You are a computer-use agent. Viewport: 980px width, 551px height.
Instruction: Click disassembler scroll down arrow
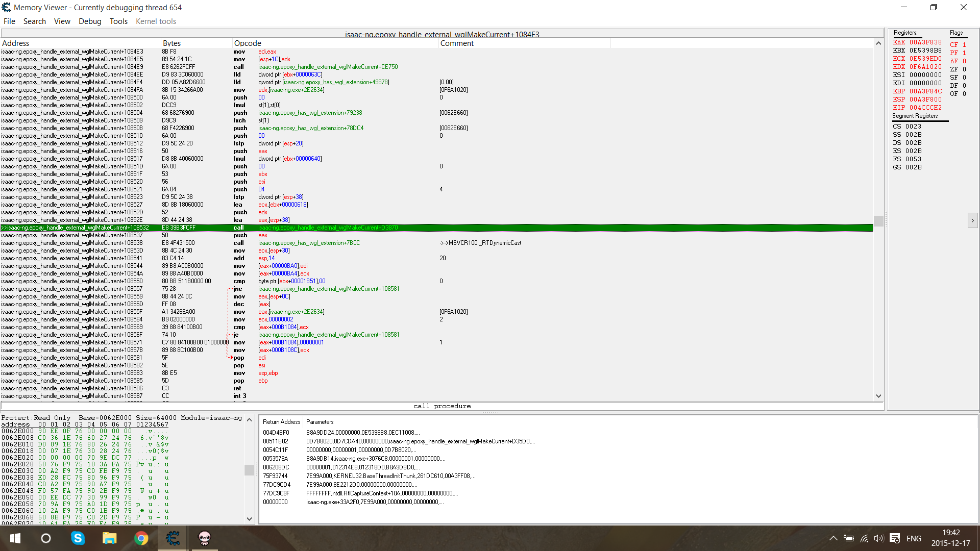(x=878, y=396)
